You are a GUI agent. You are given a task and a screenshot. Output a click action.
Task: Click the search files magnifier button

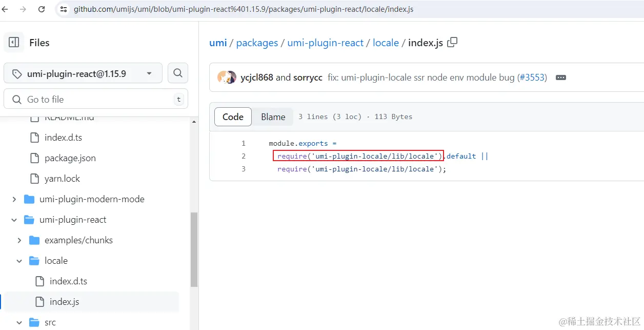click(178, 73)
